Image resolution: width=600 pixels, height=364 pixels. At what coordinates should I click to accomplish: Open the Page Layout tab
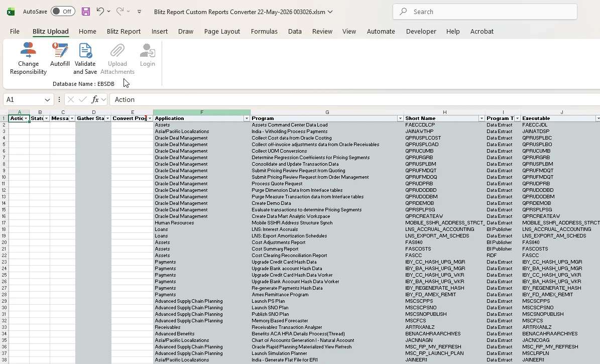click(222, 32)
